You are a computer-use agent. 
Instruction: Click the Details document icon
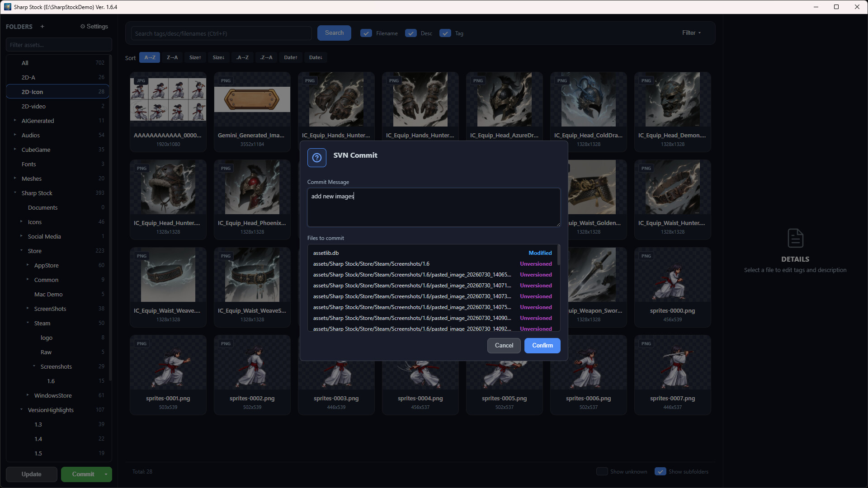tap(795, 238)
